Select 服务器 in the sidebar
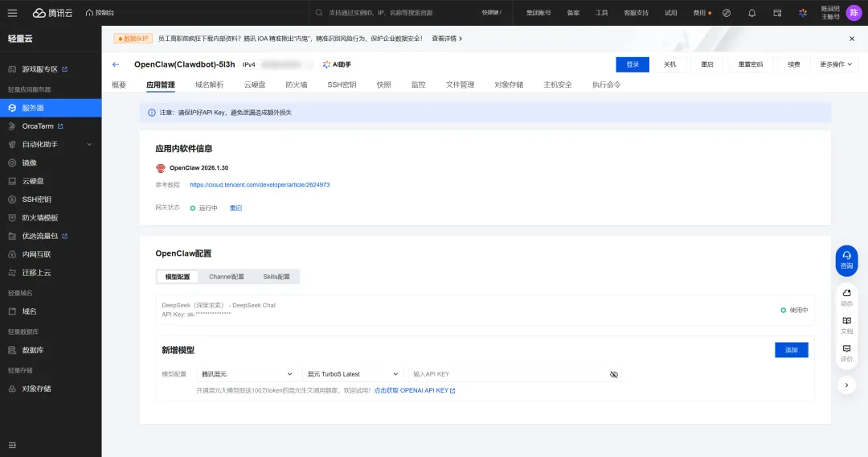Viewport: 868px width, 457px height. [x=51, y=108]
